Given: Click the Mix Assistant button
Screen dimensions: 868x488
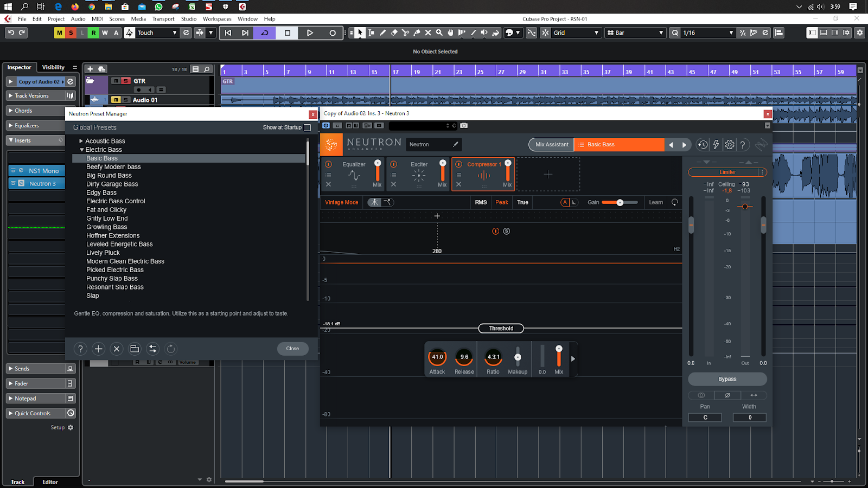Looking at the screenshot, I should point(552,144).
